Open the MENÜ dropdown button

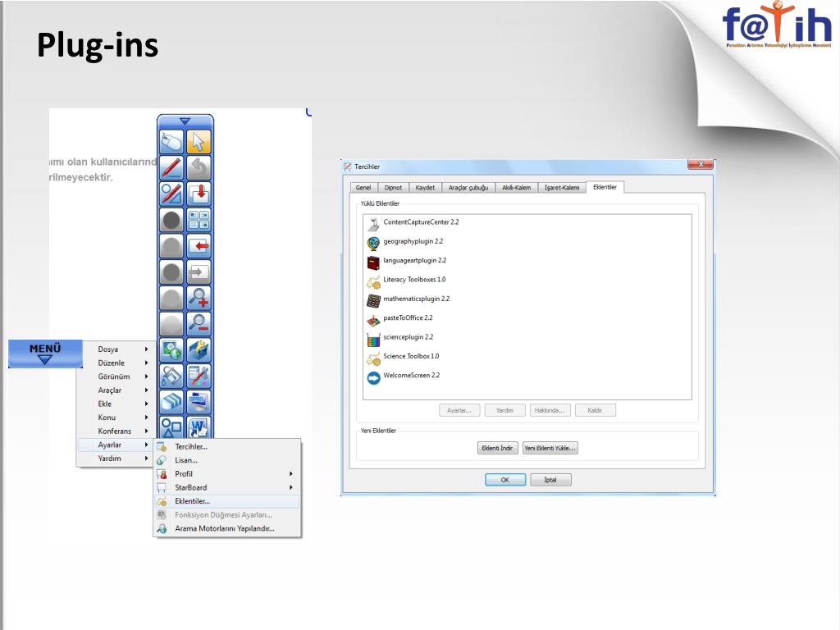point(45,353)
